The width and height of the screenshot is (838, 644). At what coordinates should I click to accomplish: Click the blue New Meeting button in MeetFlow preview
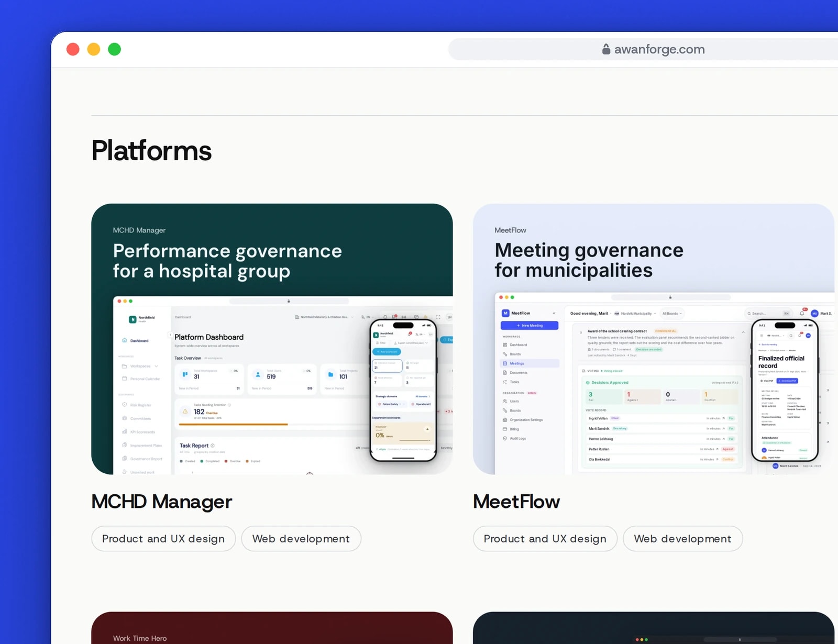point(530,326)
